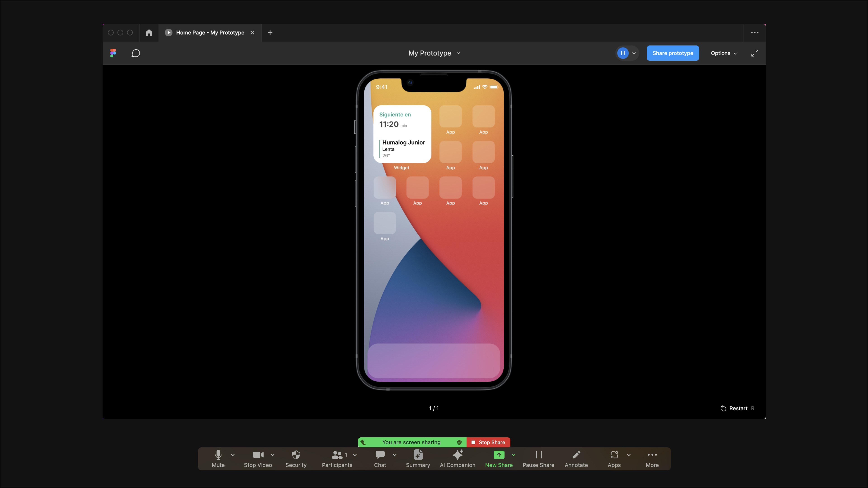
Task: Open the meeting Summary icon
Action: (x=418, y=459)
